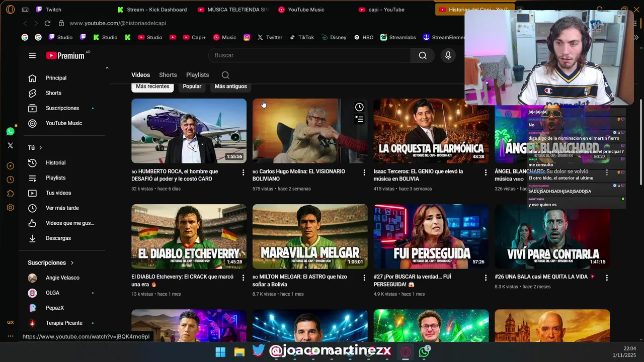Expand the Suscripciones section heading
The width and height of the screenshot is (644, 362).
click(x=51, y=263)
